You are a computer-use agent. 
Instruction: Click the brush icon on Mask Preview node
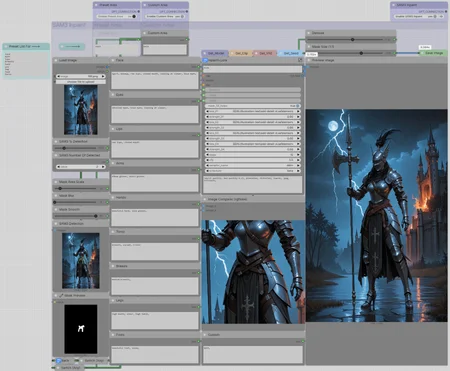61,295
